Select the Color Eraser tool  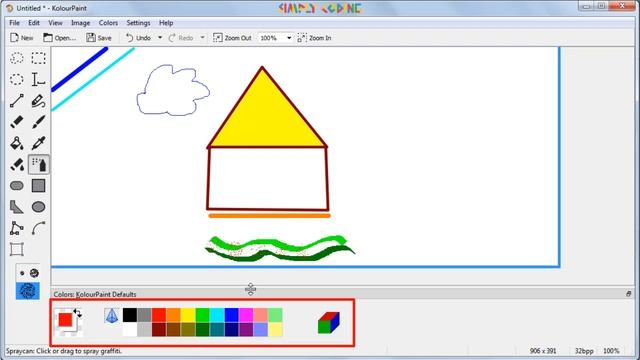(x=17, y=164)
